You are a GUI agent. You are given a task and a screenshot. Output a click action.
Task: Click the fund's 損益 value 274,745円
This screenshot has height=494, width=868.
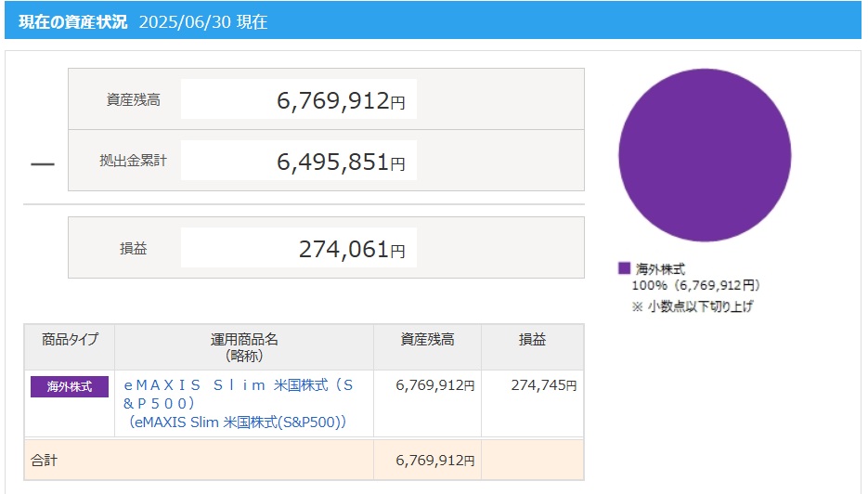click(x=544, y=385)
